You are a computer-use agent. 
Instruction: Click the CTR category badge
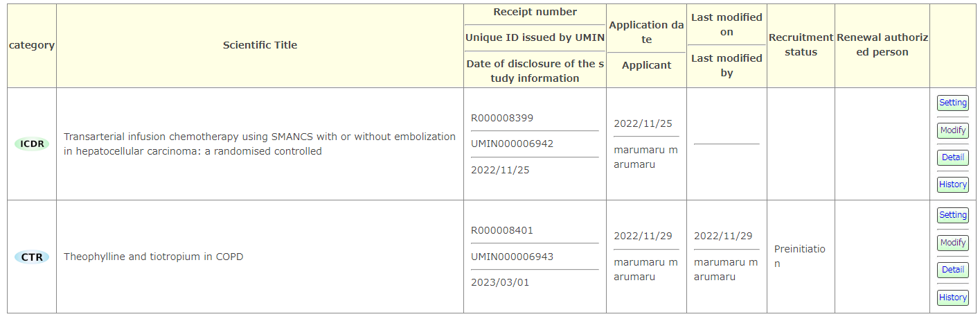point(32,257)
